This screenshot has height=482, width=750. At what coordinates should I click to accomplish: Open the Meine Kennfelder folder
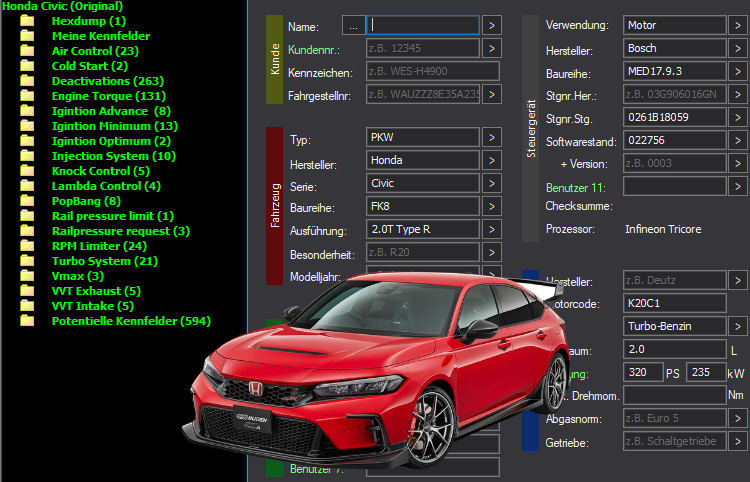101,36
